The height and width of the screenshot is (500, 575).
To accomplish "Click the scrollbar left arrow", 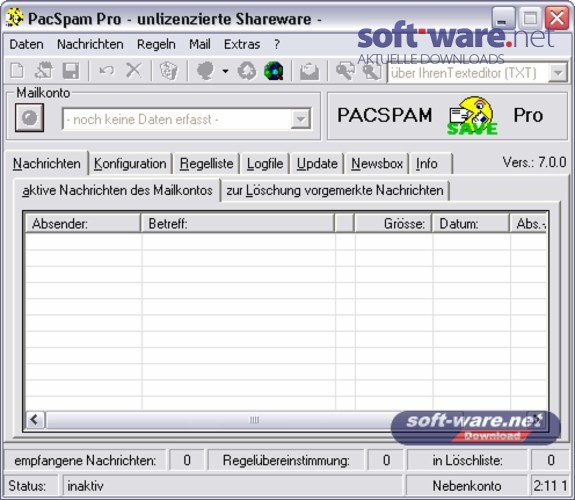I will pos(36,419).
